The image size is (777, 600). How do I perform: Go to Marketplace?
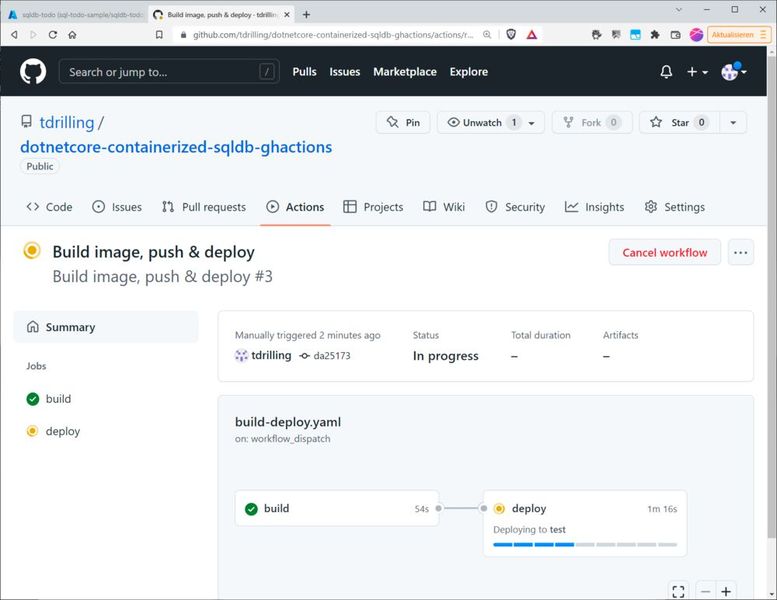pyautogui.click(x=405, y=72)
